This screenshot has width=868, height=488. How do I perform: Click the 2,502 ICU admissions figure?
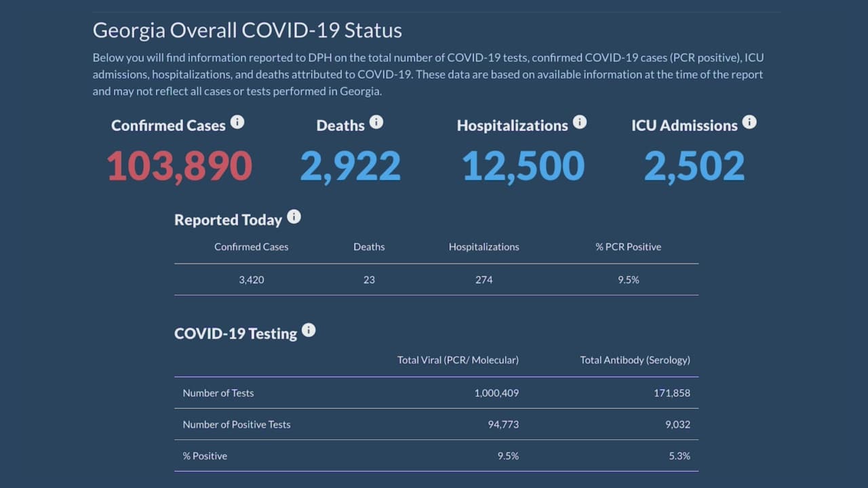tap(694, 167)
